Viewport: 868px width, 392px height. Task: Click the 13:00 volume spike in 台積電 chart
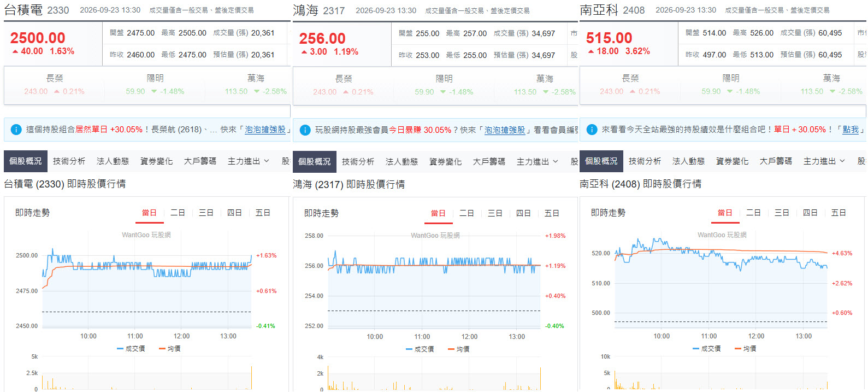pos(251,378)
